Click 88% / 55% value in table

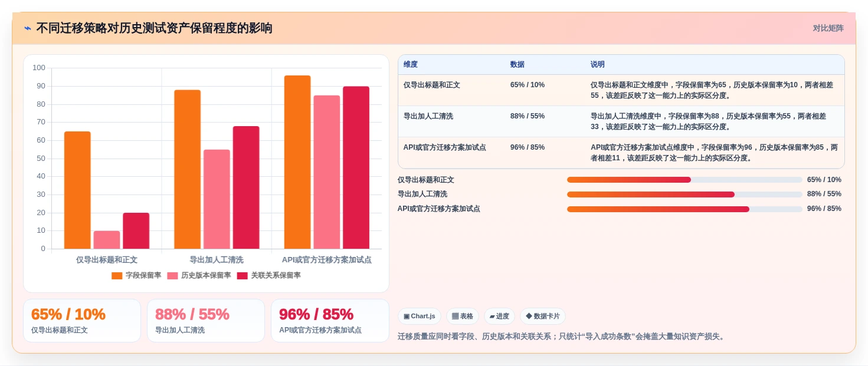click(528, 116)
